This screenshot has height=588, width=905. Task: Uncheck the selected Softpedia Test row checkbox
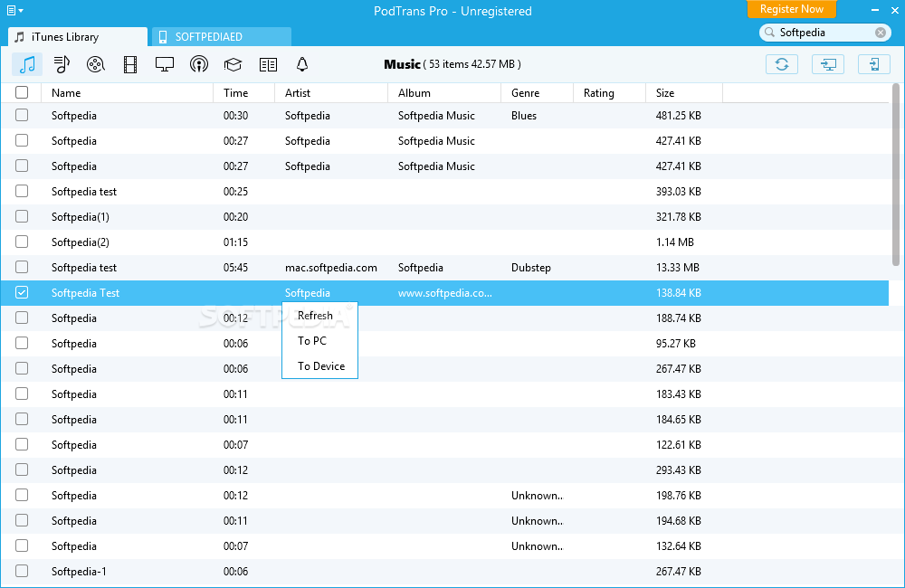(22, 292)
